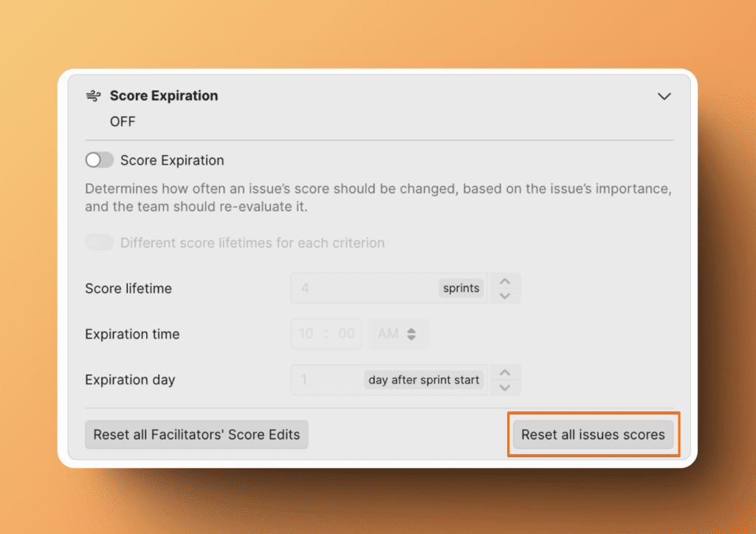The height and width of the screenshot is (534, 756).
Task: Turn on the Score Expiration feature
Action: 99,160
